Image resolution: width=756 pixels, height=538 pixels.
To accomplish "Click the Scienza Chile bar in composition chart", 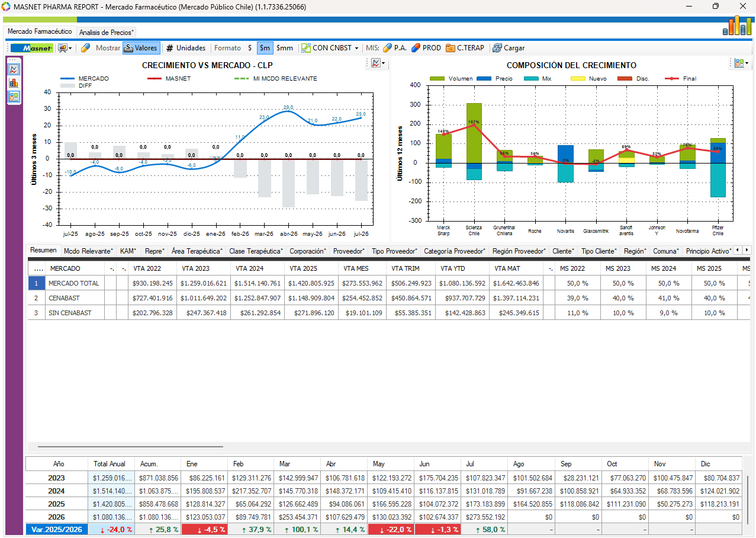I will point(474,141).
